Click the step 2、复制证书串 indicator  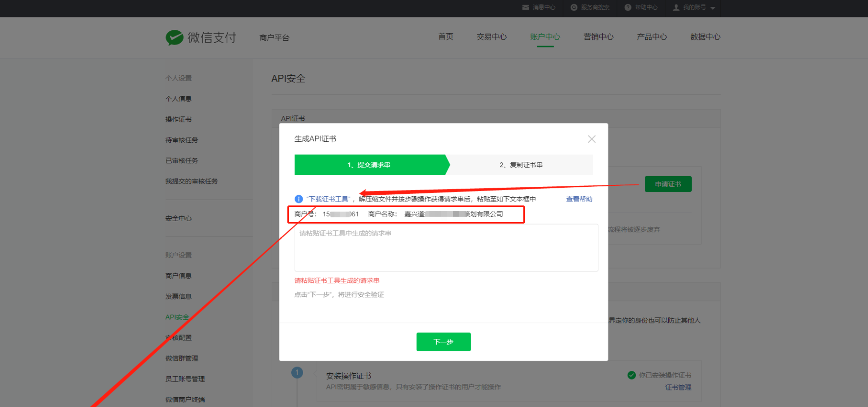point(521,165)
